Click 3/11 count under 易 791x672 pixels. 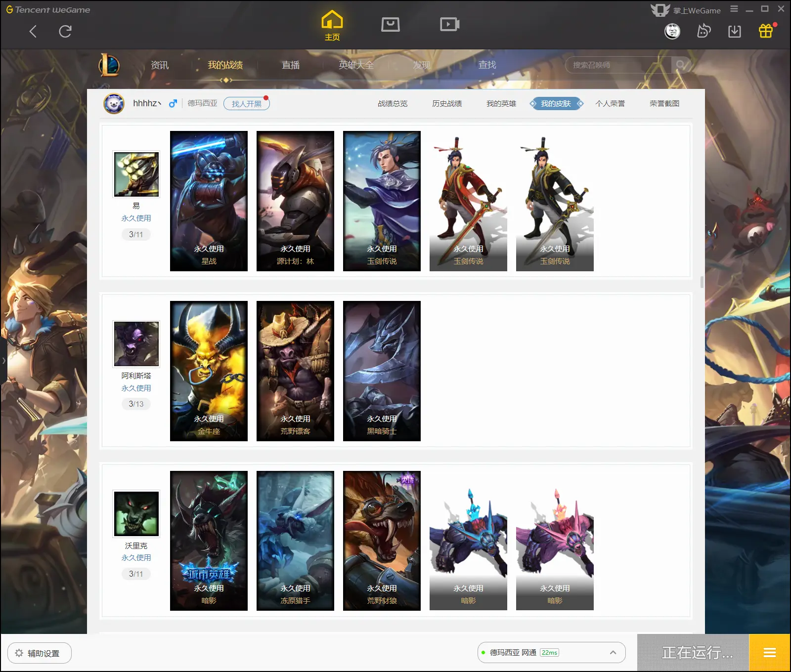(136, 235)
